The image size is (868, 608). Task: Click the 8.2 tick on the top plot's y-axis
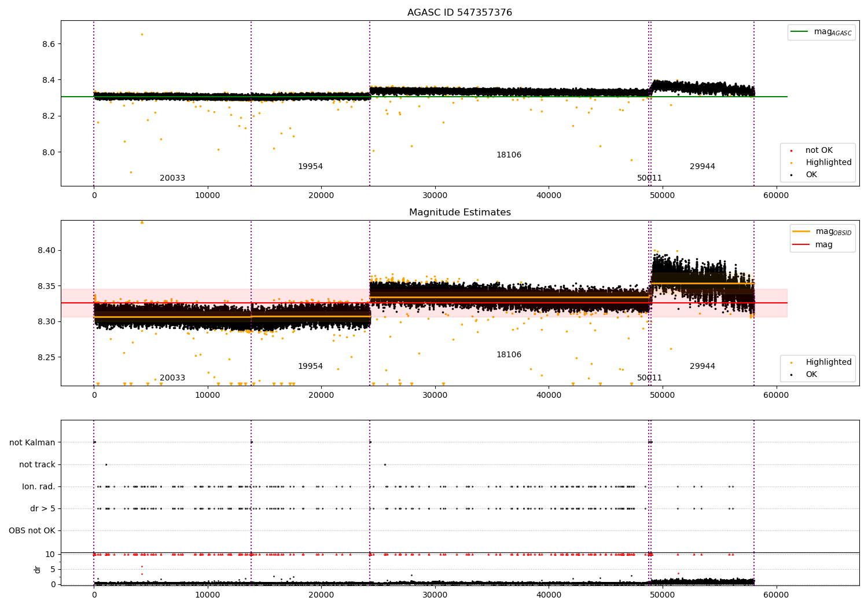click(48, 116)
